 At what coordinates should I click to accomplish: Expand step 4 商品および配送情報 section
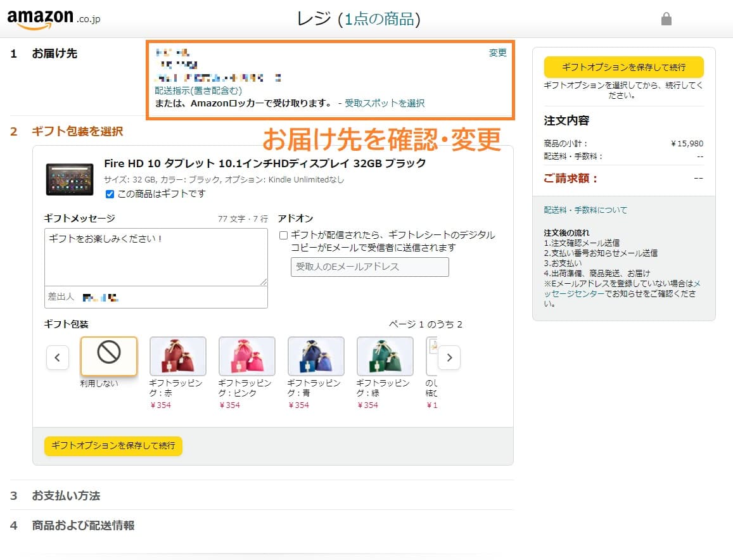[83, 525]
